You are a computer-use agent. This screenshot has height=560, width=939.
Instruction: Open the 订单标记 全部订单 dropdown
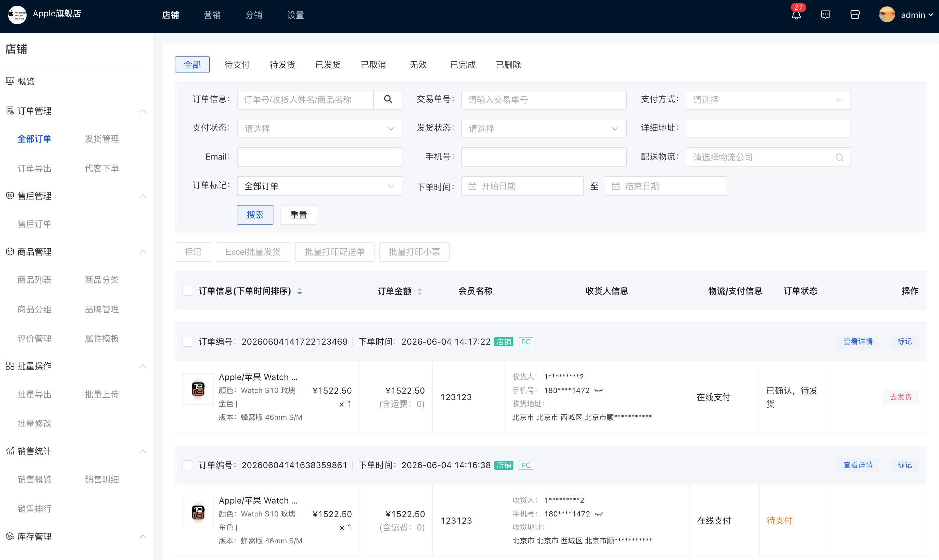click(319, 186)
